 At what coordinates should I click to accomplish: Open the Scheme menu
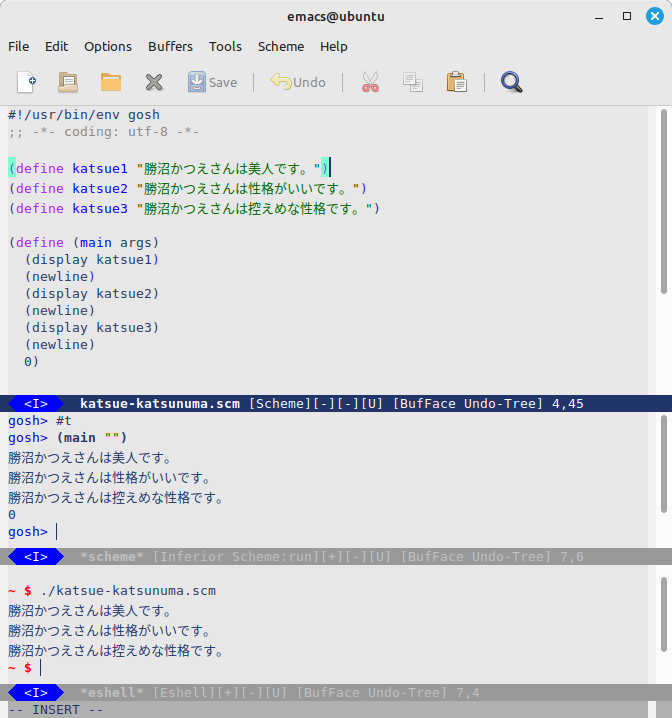pos(281,47)
